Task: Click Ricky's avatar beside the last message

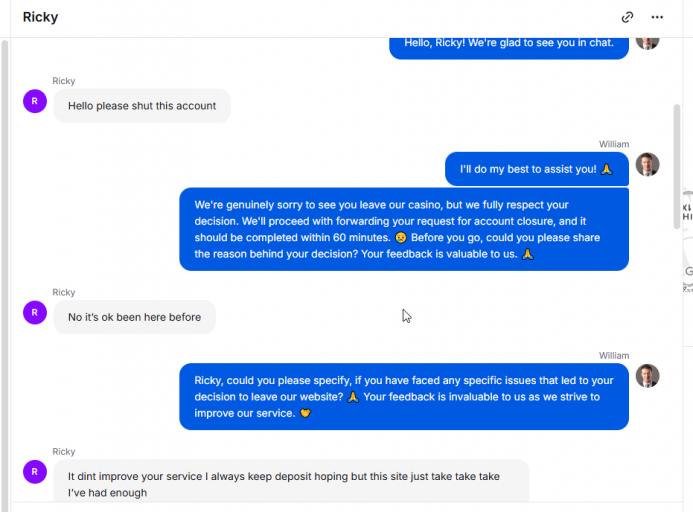Action: 35,472
